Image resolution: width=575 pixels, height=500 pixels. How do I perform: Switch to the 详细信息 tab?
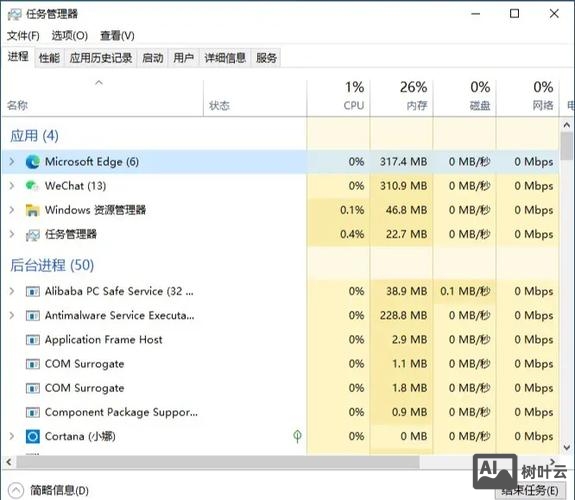(x=225, y=58)
